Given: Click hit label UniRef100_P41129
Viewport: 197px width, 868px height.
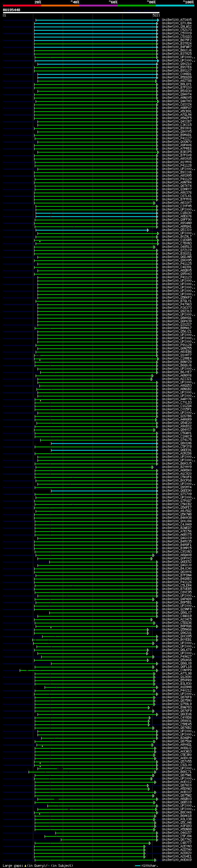Looking at the screenshot, I should (177, 179).
